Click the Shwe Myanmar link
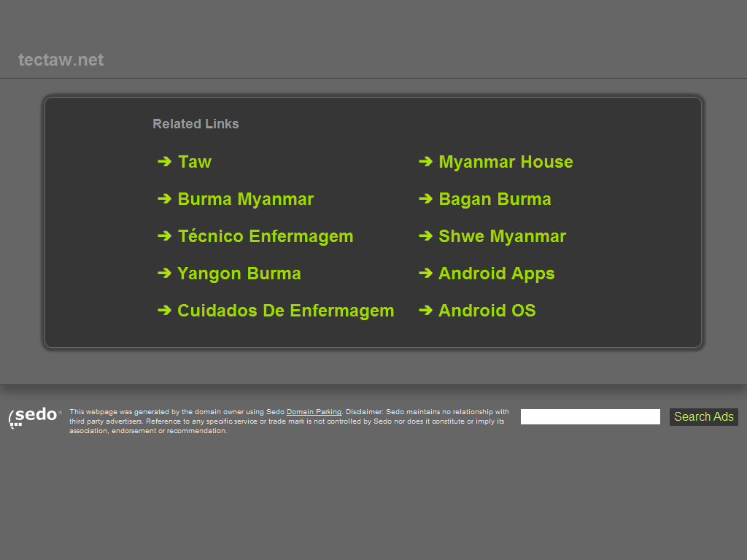The width and height of the screenshot is (747, 560). (502, 236)
